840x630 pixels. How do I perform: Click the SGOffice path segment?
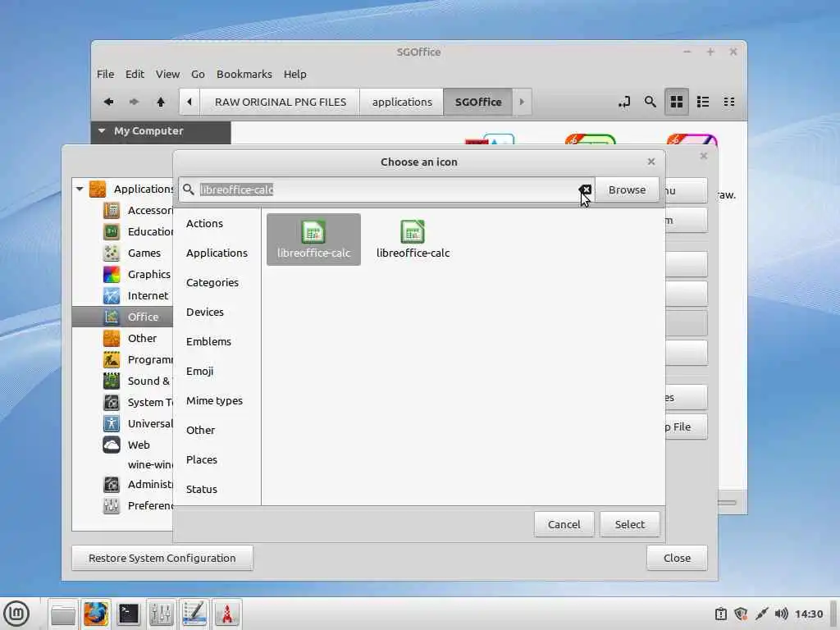click(x=478, y=102)
